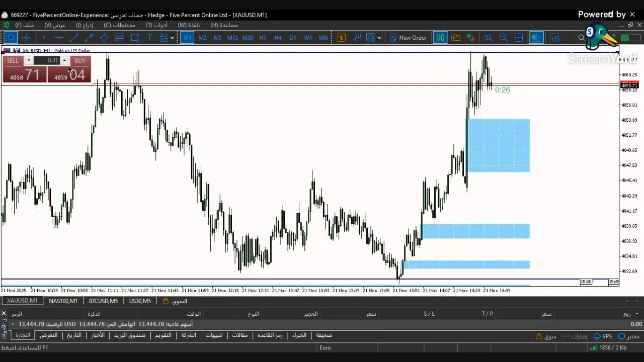Close the Toolbox panel X button
Screen dimensions: 644x362
4,313
